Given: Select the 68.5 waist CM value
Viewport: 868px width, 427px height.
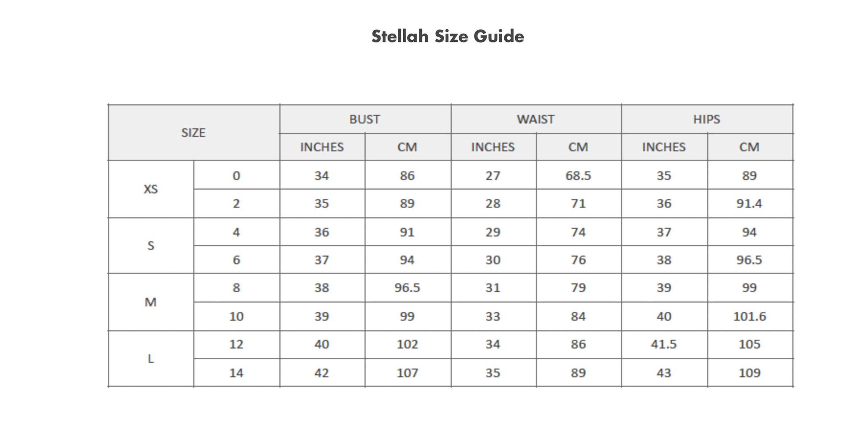Looking at the screenshot, I should click(x=578, y=176).
